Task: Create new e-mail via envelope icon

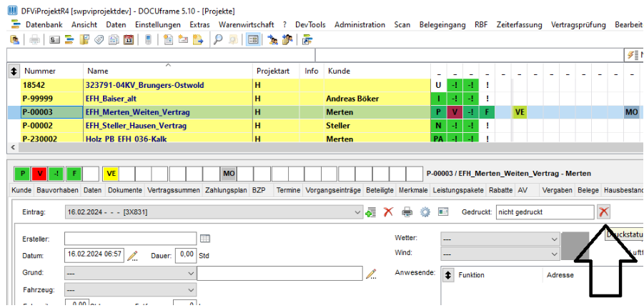Action: 183,40
